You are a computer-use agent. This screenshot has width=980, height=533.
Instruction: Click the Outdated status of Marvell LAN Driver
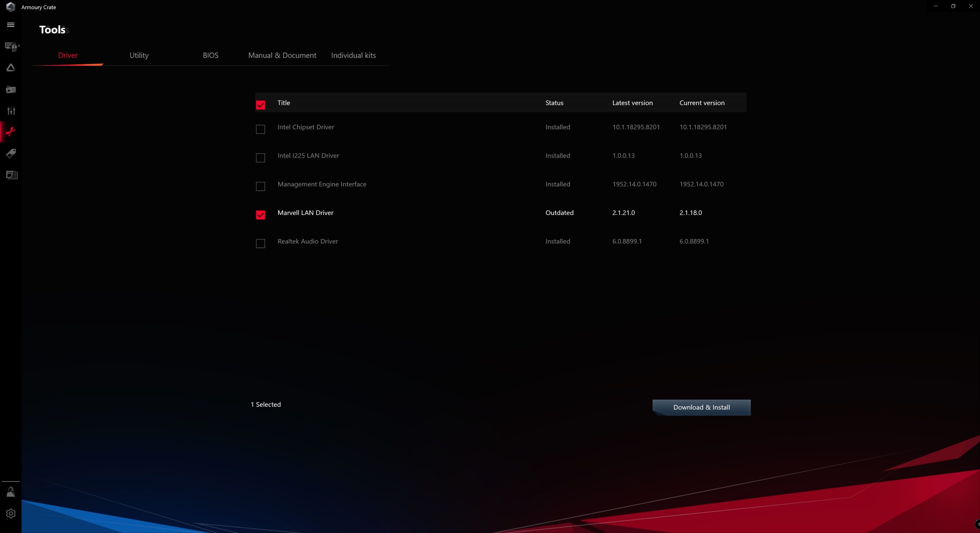(559, 213)
